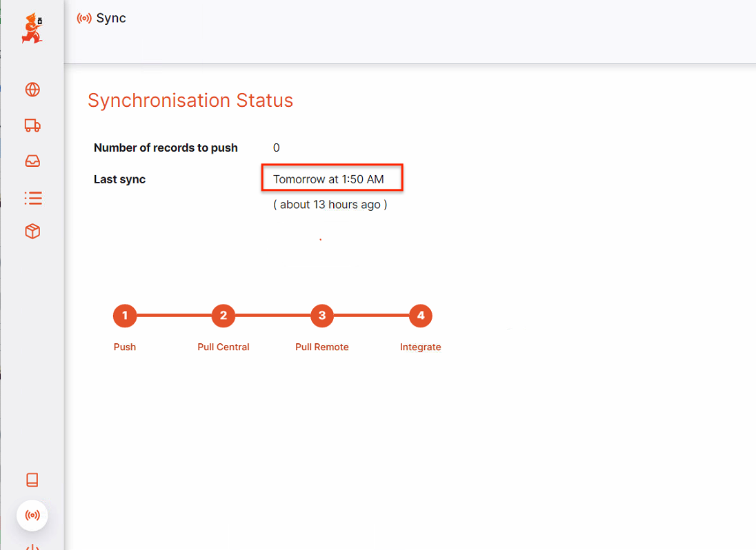Select step 3 Pull Remote circle
This screenshot has height=550, width=756.
pyautogui.click(x=322, y=316)
